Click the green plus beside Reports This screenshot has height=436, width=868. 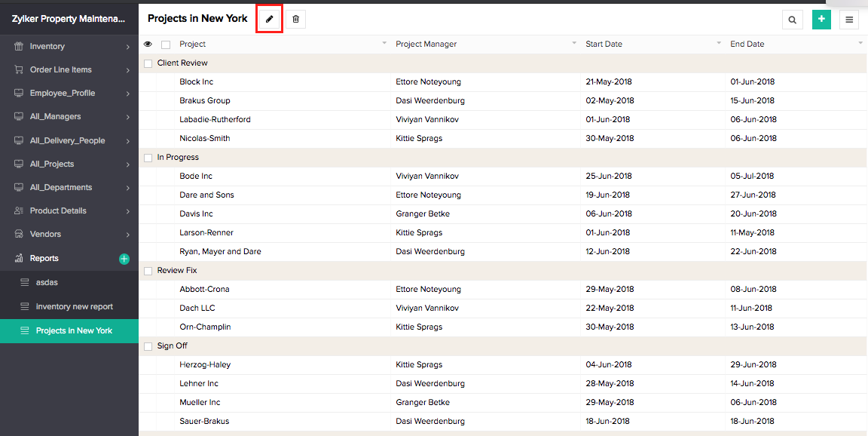click(124, 259)
